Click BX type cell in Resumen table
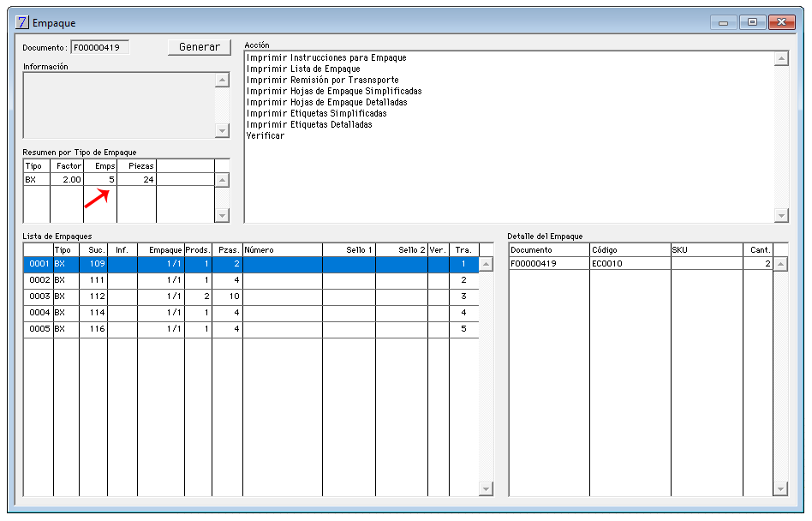 coord(37,180)
